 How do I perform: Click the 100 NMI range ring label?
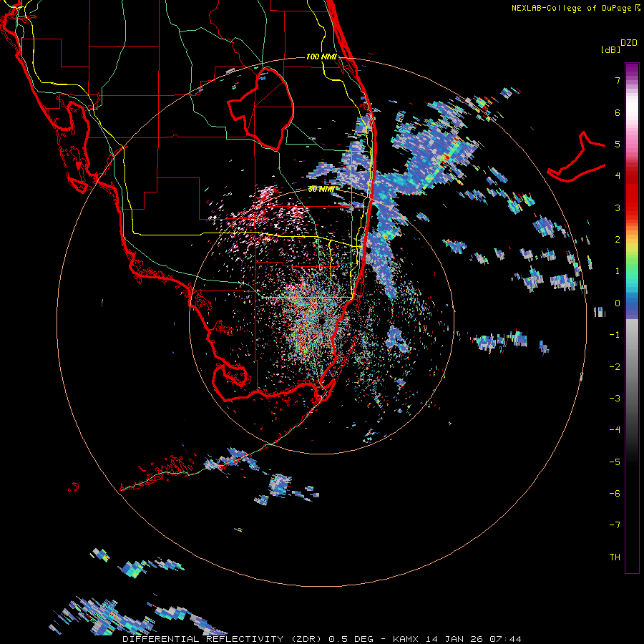click(321, 57)
